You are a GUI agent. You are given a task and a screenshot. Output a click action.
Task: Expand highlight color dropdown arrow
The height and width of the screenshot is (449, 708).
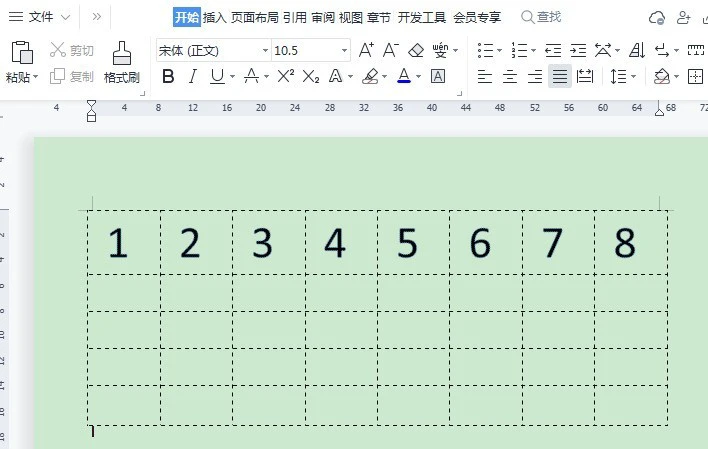point(384,76)
